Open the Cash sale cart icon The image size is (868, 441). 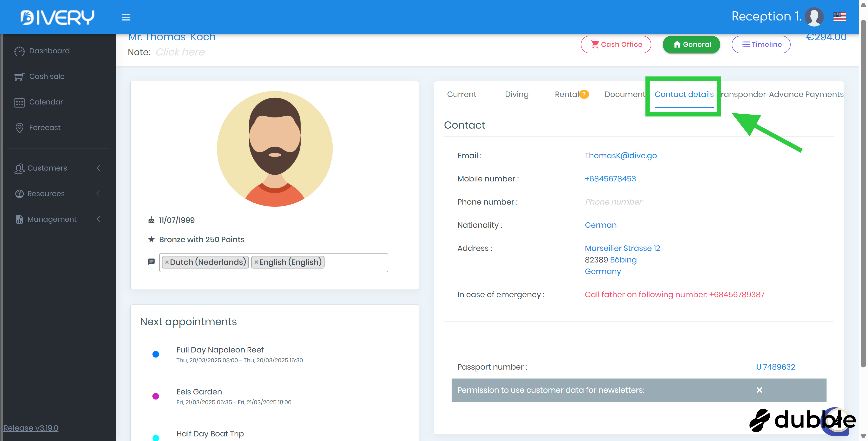(x=20, y=77)
